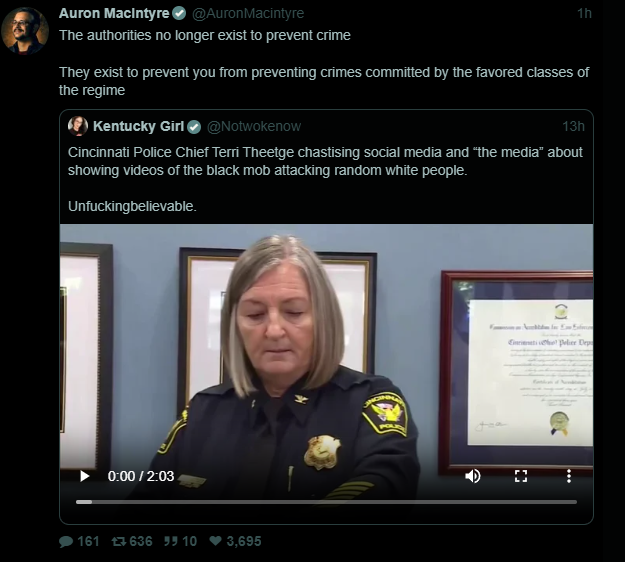Click the quote icon with 10
Screen dimensions: 625x562
(x=170, y=541)
